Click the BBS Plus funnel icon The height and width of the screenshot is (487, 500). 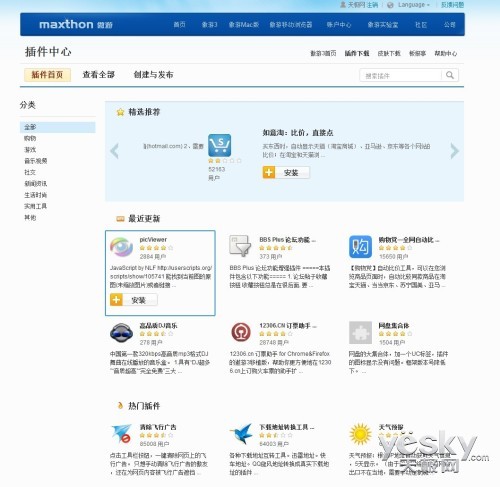click(240, 246)
